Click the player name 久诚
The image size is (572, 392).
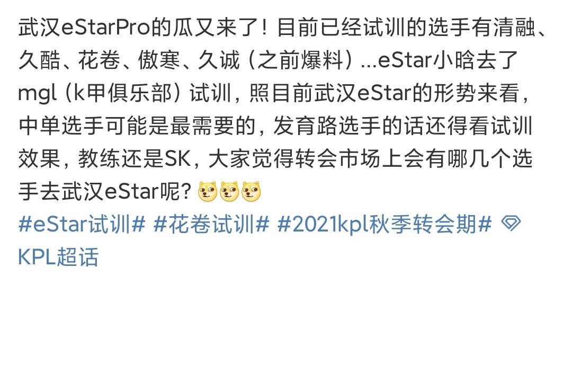(219, 60)
